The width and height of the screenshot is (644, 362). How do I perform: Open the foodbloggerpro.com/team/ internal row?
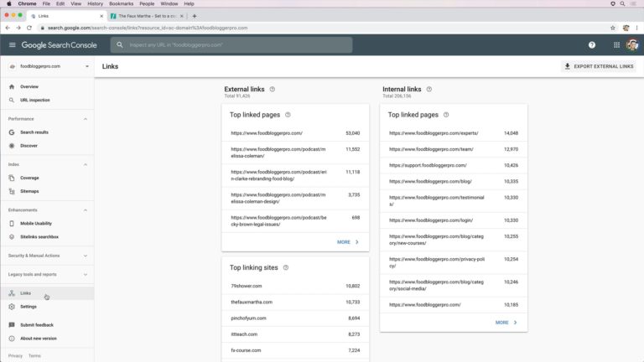[454, 149]
